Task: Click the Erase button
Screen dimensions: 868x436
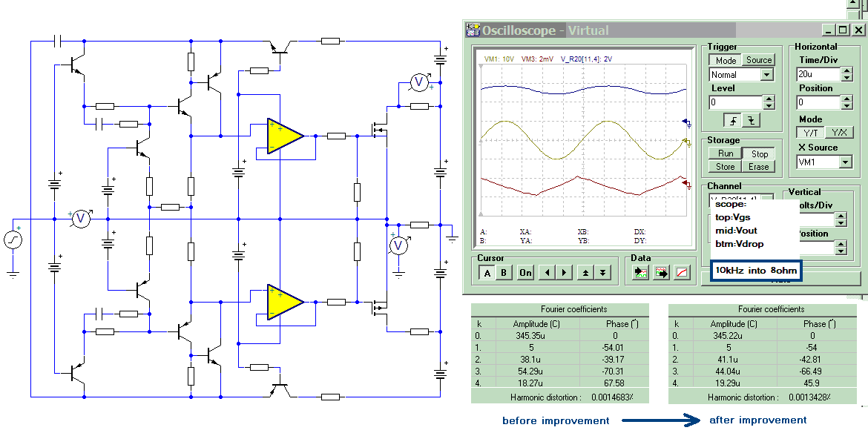Action: tap(759, 167)
